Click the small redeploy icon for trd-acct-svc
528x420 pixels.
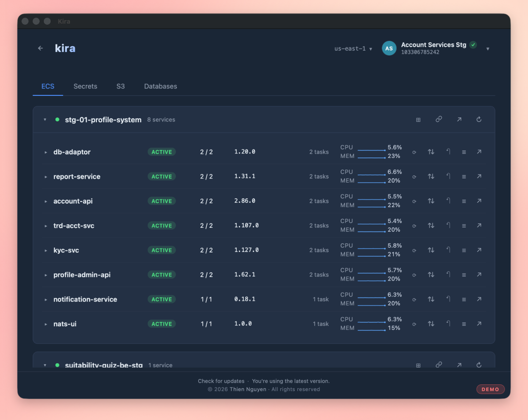click(414, 226)
